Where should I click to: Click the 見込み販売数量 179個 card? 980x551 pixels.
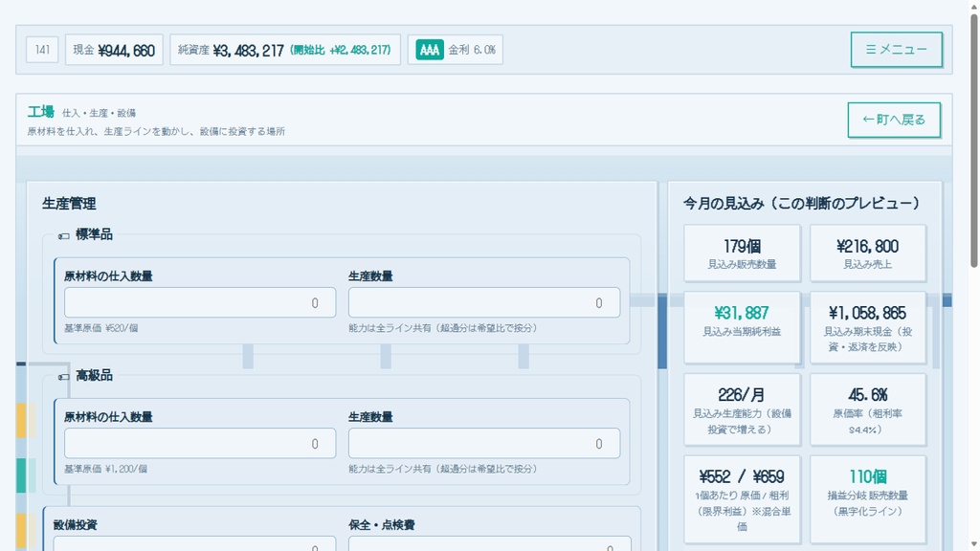click(742, 253)
